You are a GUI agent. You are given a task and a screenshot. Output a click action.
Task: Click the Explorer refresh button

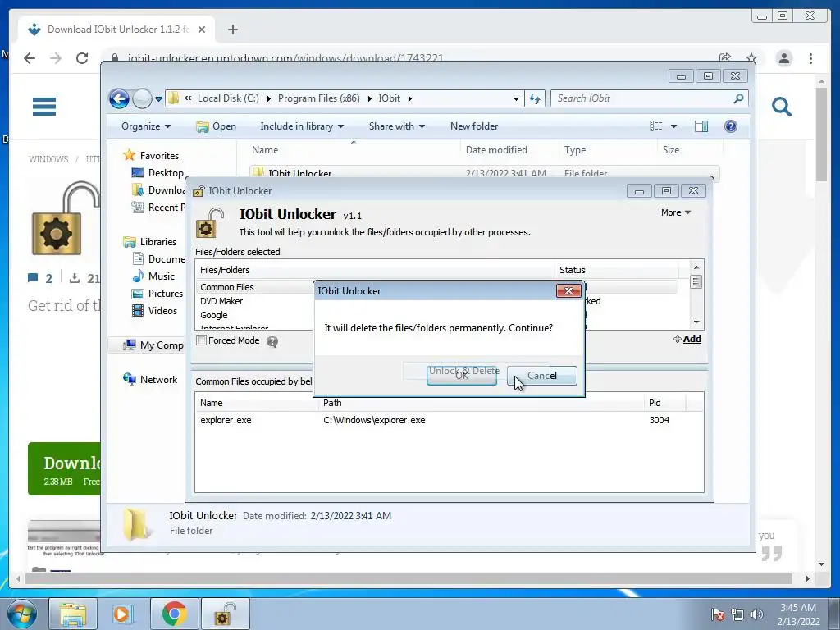click(x=535, y=98)
